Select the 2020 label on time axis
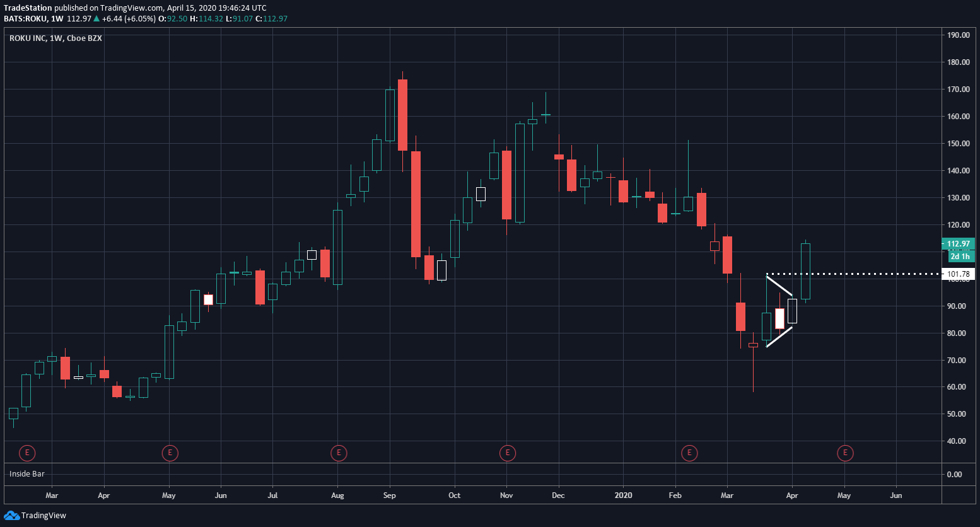The image size is (980, 527). [x=623, y=495]
